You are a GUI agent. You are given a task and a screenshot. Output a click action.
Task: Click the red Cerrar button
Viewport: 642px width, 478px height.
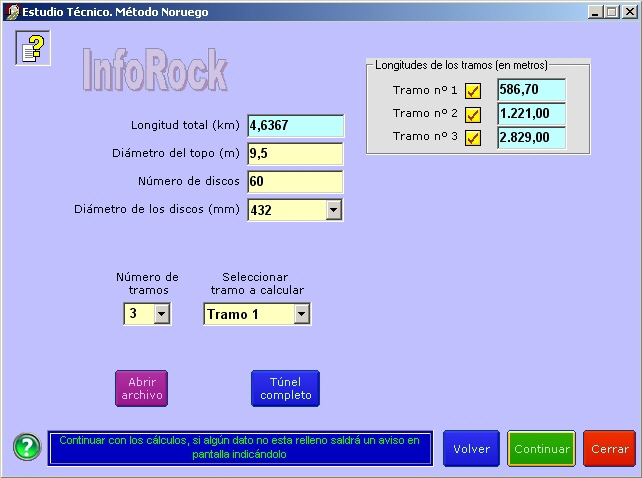coord(609,449)
